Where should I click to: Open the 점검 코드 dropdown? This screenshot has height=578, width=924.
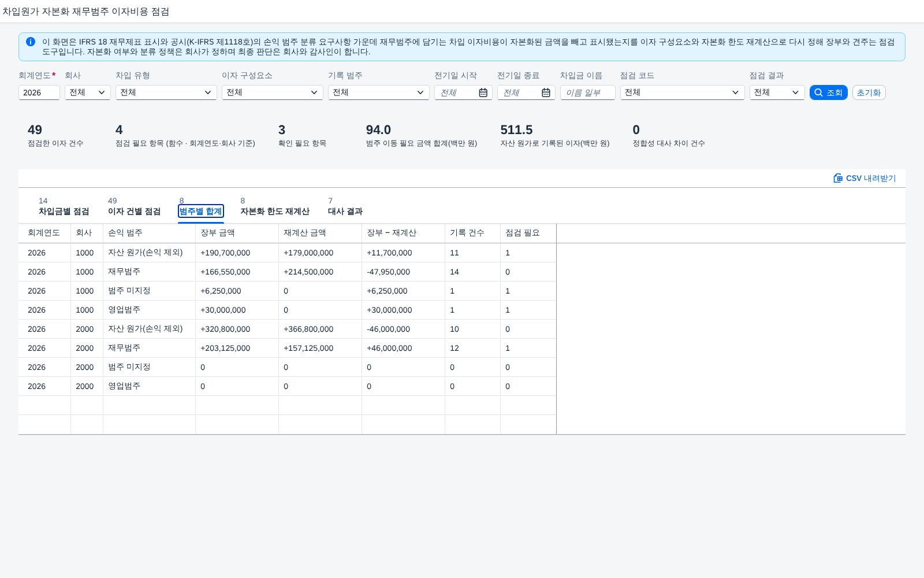point(683,92)
